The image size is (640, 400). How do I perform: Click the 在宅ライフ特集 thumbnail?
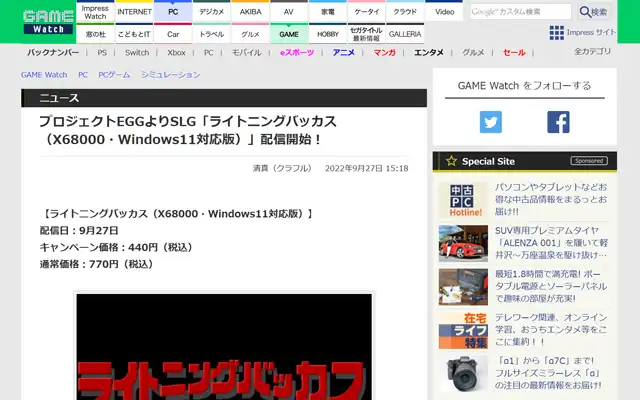coord(463,330)
